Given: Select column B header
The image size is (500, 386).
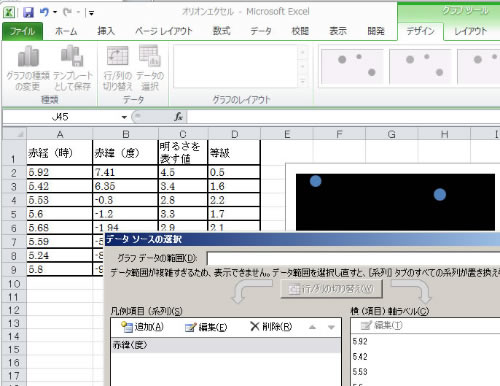Looking at the screenshot, I should (125, 134).
